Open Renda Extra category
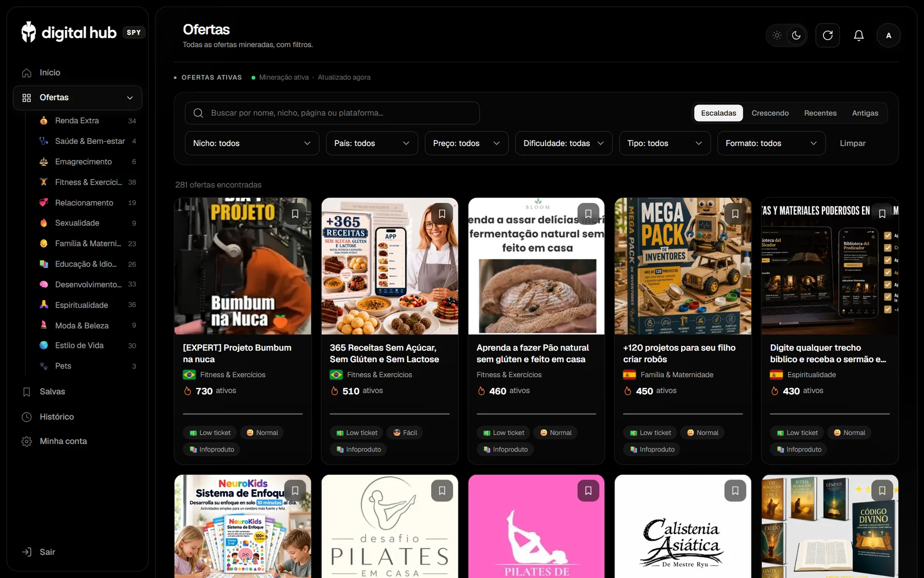Viewport: 924px width, 578px height. coord(88,121)
